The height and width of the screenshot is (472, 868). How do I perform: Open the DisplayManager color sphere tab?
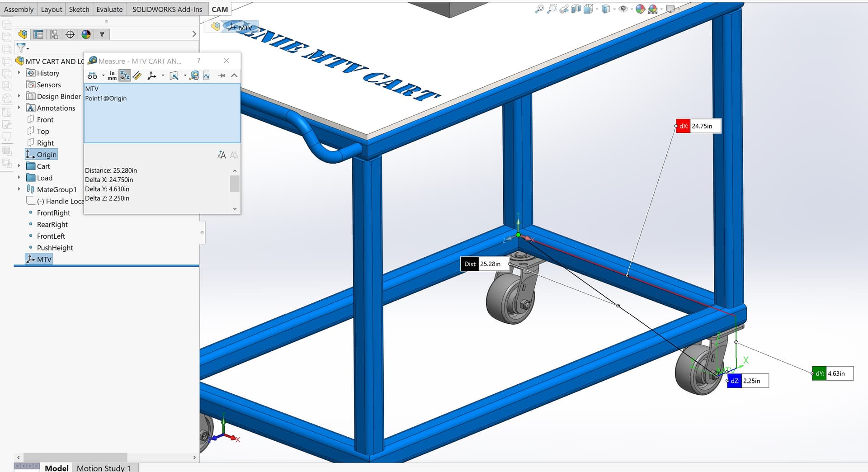pyautogui.click(x=86, y=34)
